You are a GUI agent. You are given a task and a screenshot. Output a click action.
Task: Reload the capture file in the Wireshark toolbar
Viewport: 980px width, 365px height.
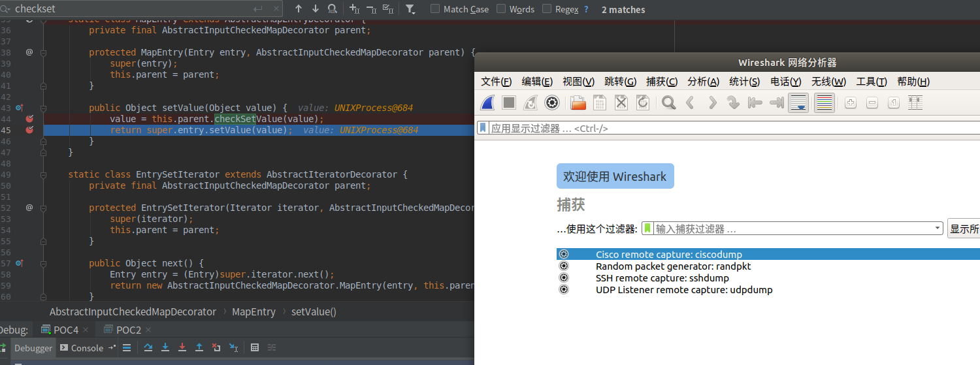coord(643,103)
